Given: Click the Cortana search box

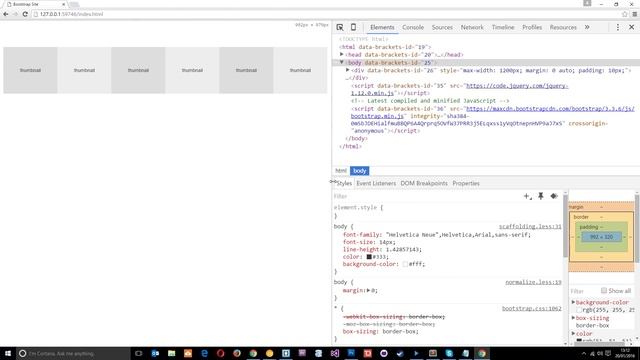Looking at the screenshot, I should click(73, 353).
